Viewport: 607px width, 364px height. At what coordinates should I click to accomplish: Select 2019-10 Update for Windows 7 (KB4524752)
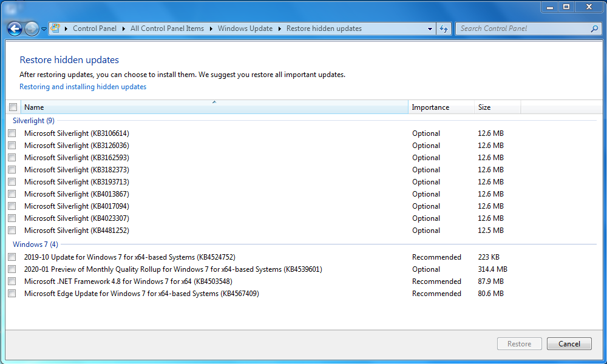(130, 257)
